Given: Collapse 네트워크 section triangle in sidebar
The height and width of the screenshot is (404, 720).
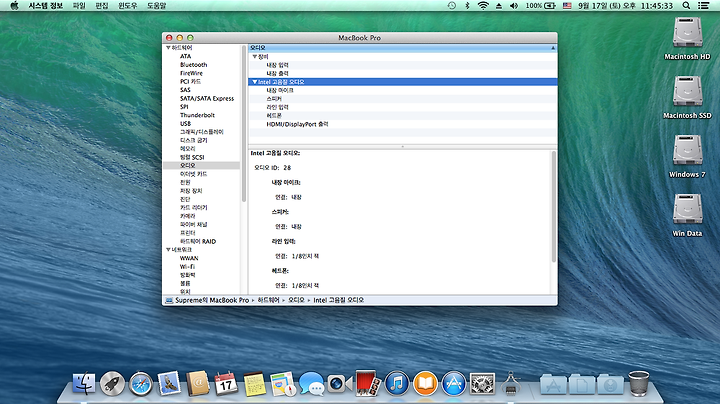Looking at the screenshot, I should 168,250.
